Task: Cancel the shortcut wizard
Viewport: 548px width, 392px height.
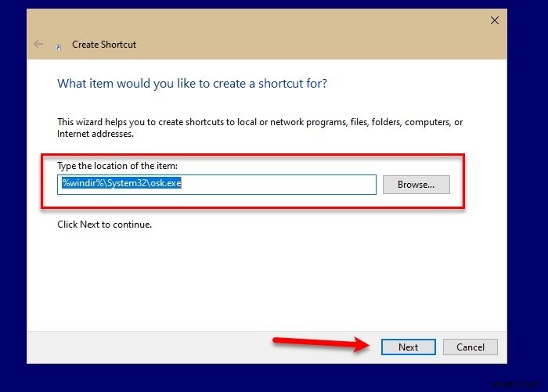Action: [470, 347]
